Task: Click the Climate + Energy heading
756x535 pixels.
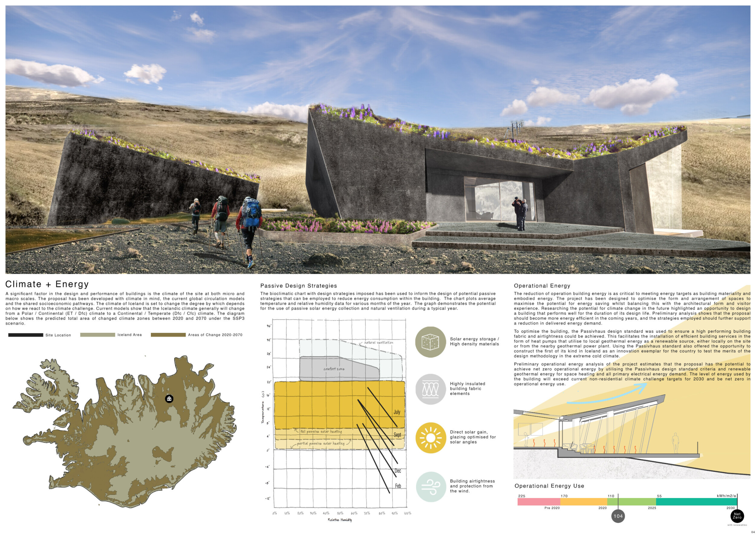Action: pyautogui.click(x=47, y=284)
